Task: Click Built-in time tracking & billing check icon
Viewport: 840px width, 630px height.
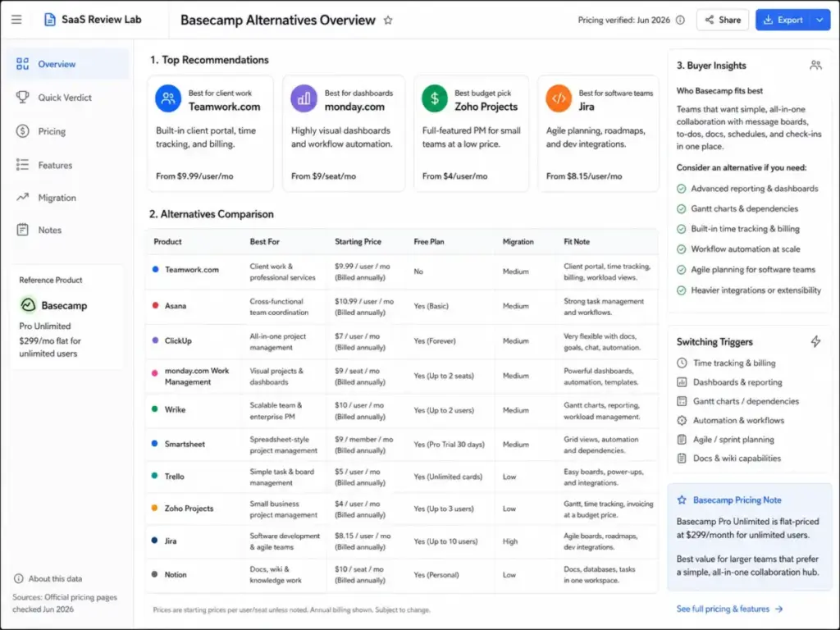Action: (681, 229)
